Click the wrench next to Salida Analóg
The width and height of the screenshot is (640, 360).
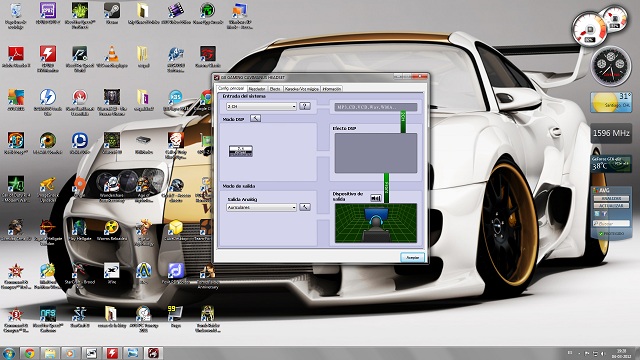click(305, 207)
